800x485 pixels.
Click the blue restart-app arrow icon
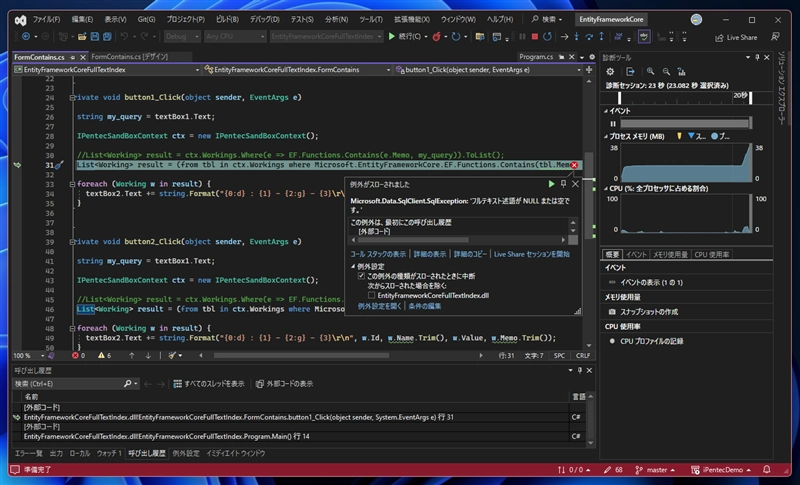456,37
